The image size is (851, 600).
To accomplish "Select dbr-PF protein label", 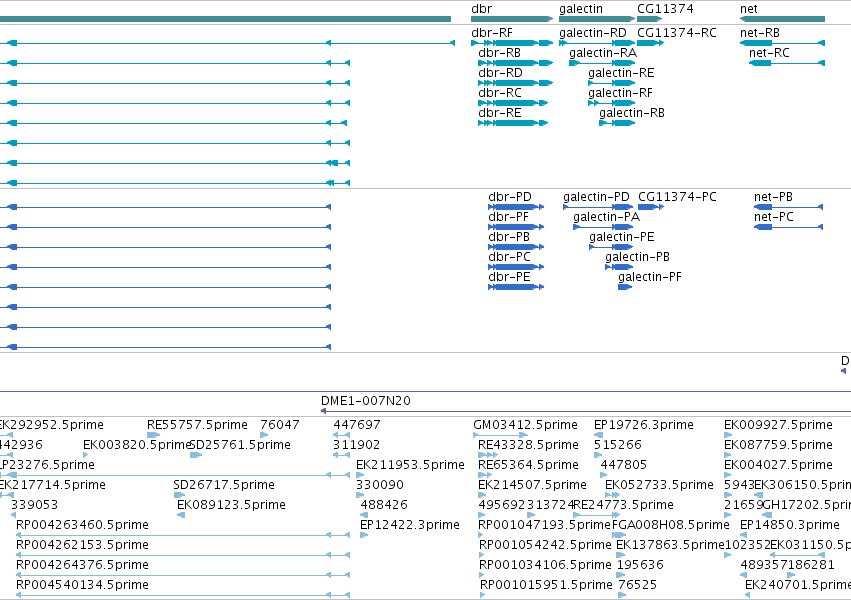I will 508,217.
